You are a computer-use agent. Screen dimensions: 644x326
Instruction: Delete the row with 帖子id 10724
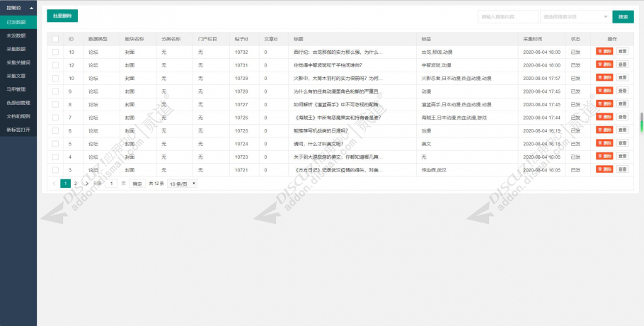click(604, 143)
